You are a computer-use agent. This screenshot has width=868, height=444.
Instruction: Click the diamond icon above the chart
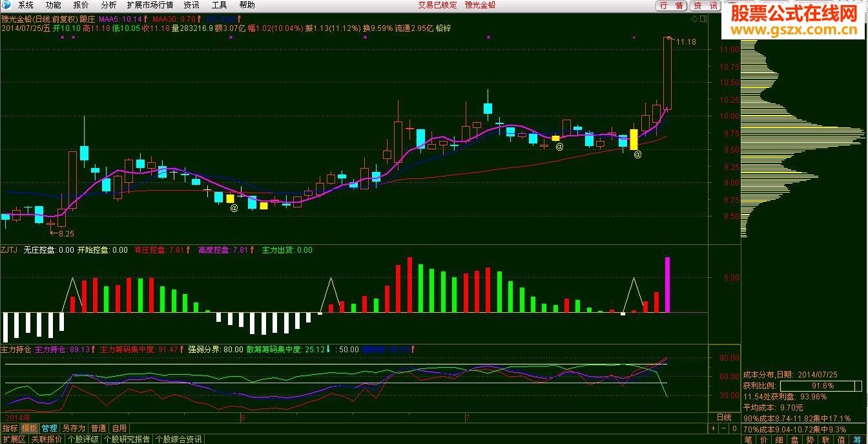[694, 19]
